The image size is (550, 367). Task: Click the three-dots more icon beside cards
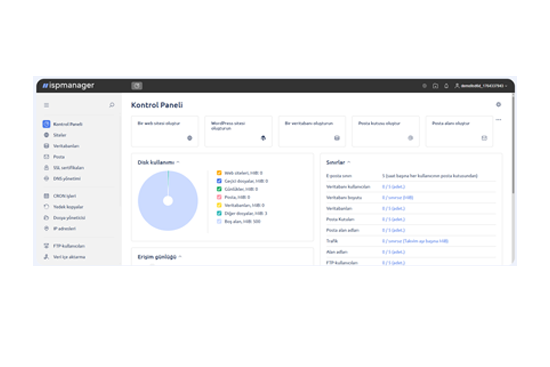(498, 120)
